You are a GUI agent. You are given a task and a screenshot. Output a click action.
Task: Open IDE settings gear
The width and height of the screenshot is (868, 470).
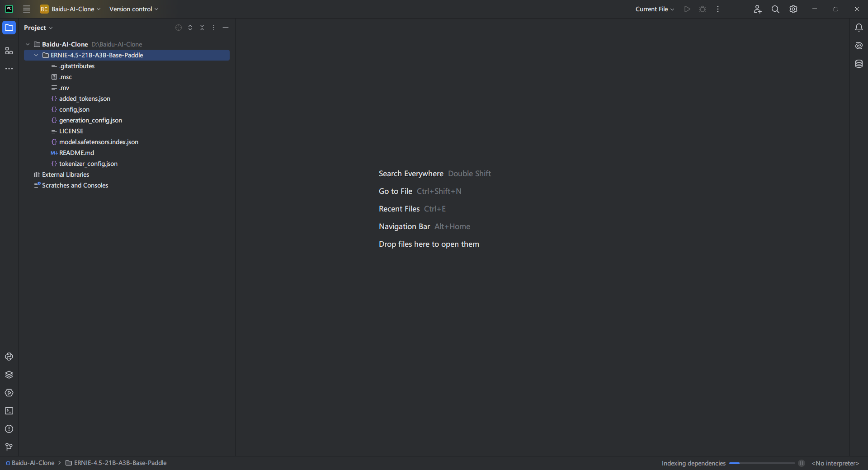pyautogui.click(x=793, y=9)
